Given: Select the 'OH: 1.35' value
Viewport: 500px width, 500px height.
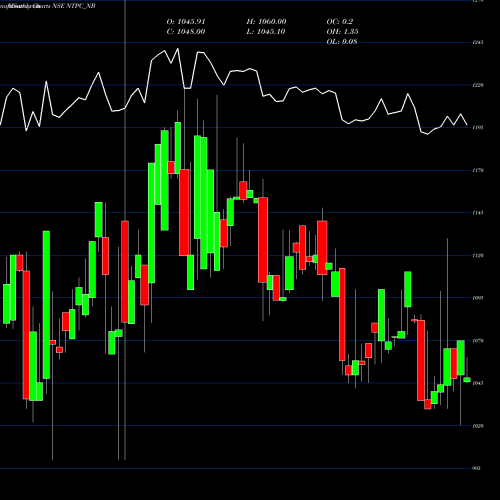Looking at the screenshot, I should click(x=342, y=32).
